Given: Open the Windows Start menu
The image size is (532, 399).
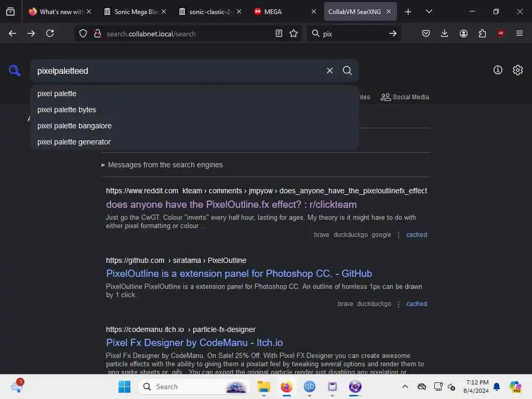Looking at the screenshot, I should point(124,387).
